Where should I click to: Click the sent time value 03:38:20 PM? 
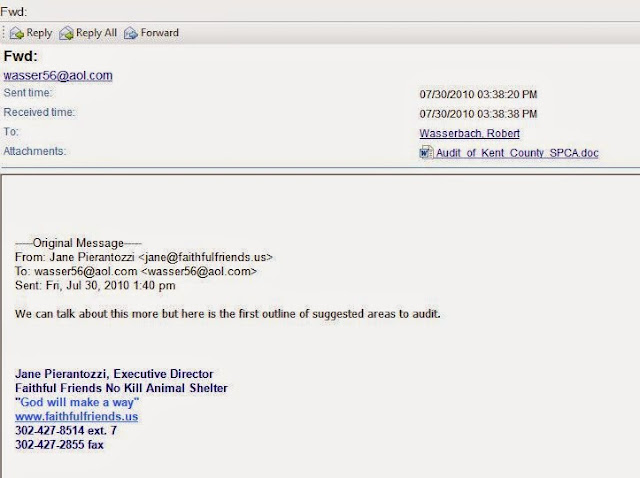(478, 95)
